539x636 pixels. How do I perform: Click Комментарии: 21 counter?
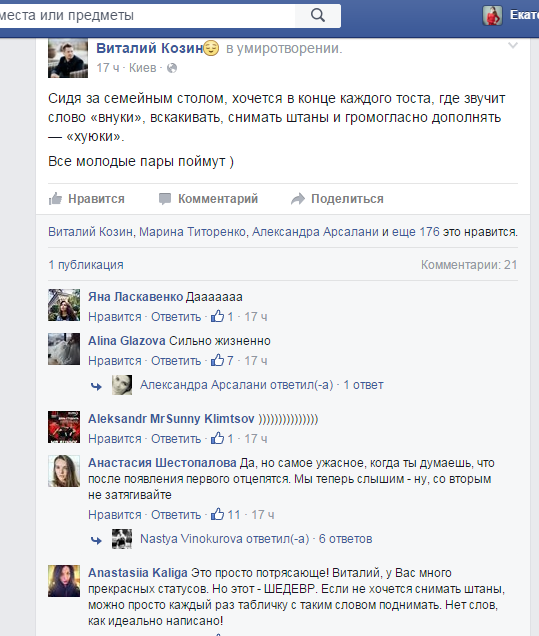click(469, 265)
